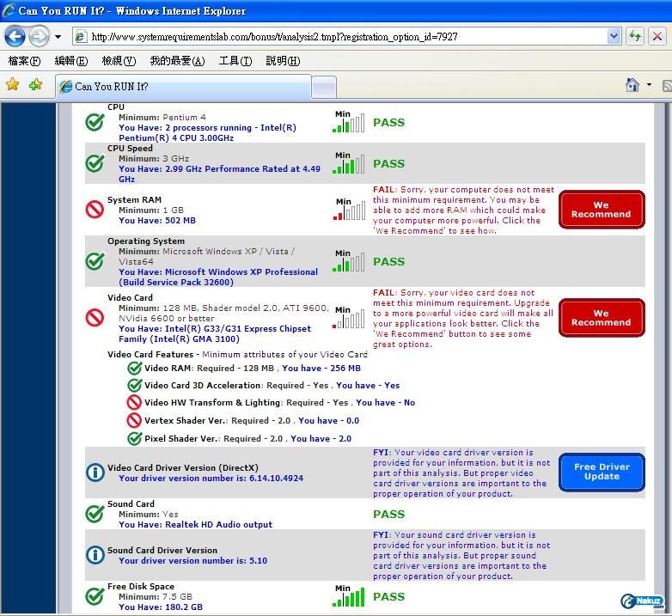Select the Can You RUN It? tab
This screenshot has width=672, height=616.
tap(182, 86)
